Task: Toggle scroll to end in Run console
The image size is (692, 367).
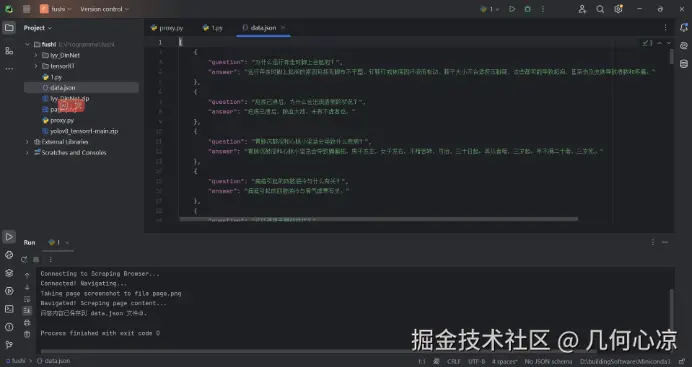Action: point(27,311)
